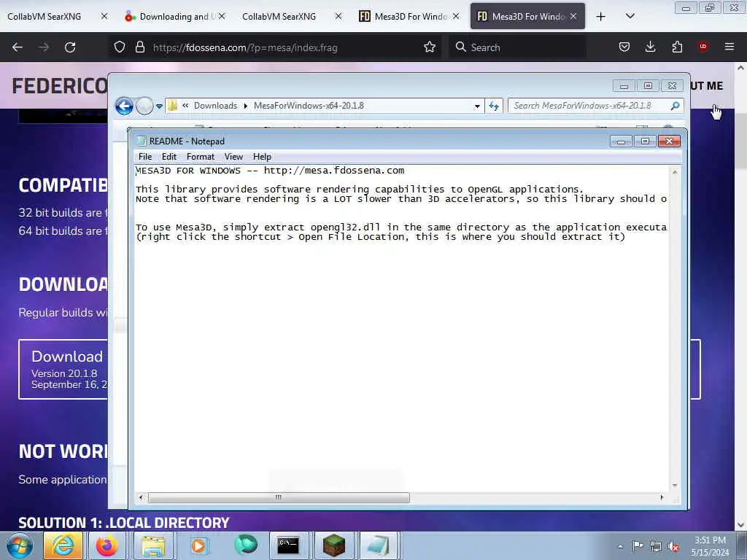Viewport: 747px width, 560px height.
Task: Expand Explorer's address bar history dropdown
Action: (x=477, y=106)
